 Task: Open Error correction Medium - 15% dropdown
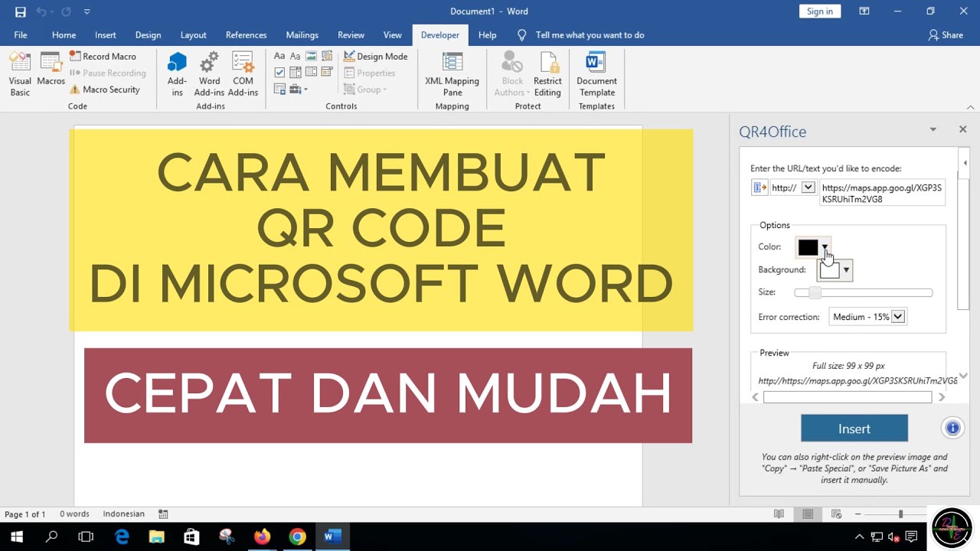point(868,317)
